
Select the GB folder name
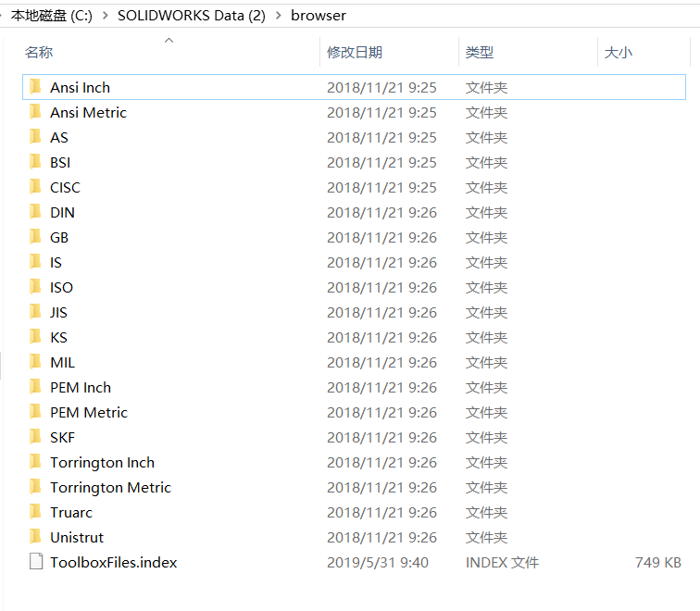(59, 237)
